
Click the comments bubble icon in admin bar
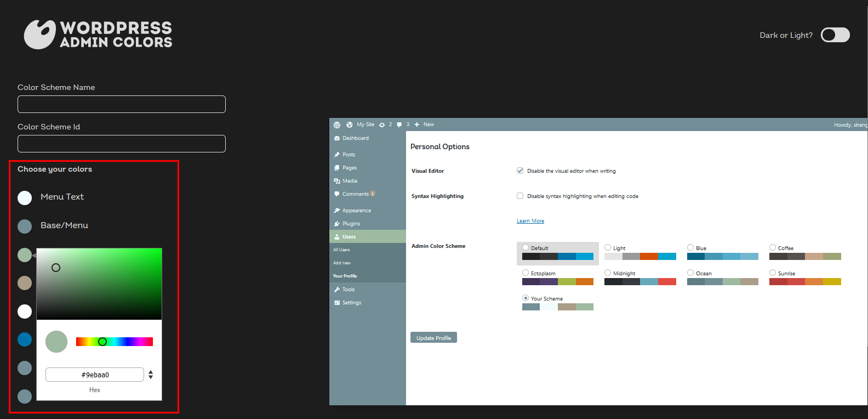tap(399, 125)
